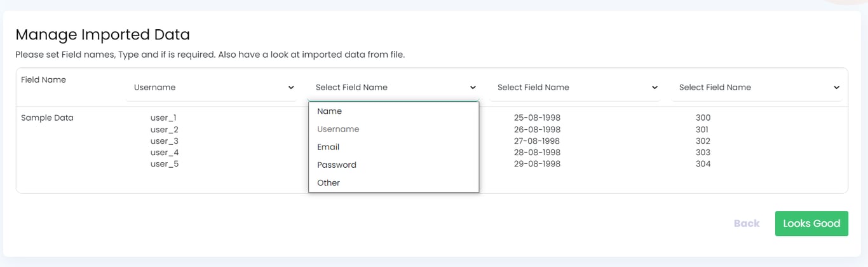Click the Manage Imported Data heading

tap(103, 34)
